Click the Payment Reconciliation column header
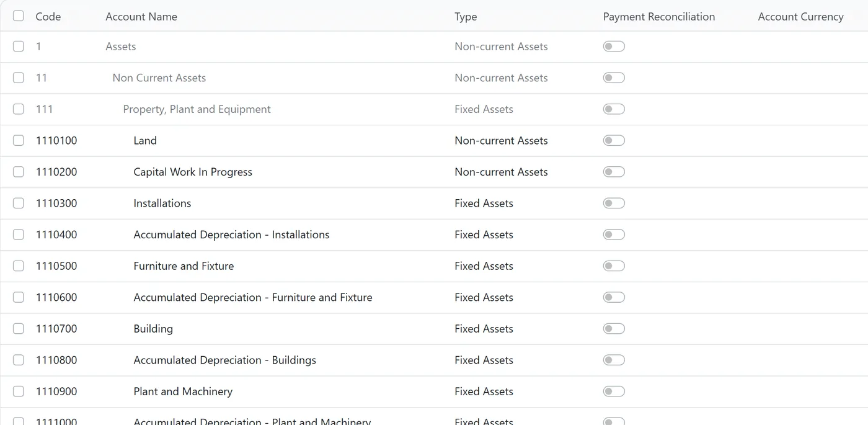The width and height of the screenshot is (868, 425). pos(659,17)
